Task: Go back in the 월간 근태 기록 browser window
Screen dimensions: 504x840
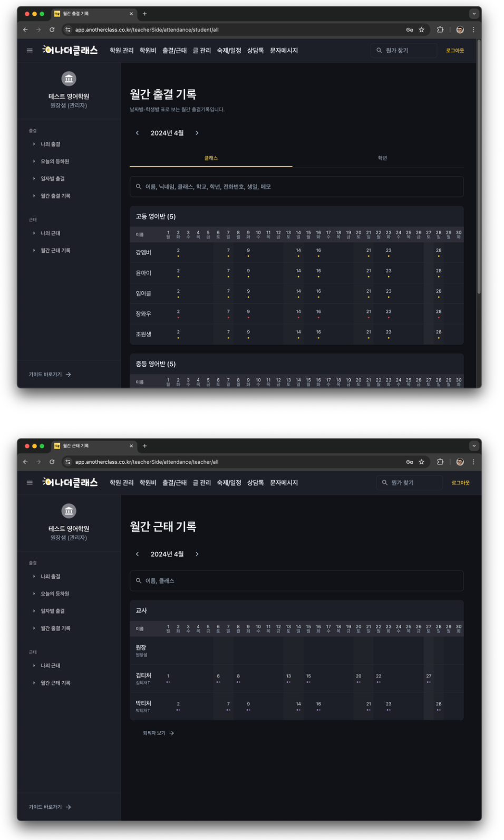Action: (25, 462)
